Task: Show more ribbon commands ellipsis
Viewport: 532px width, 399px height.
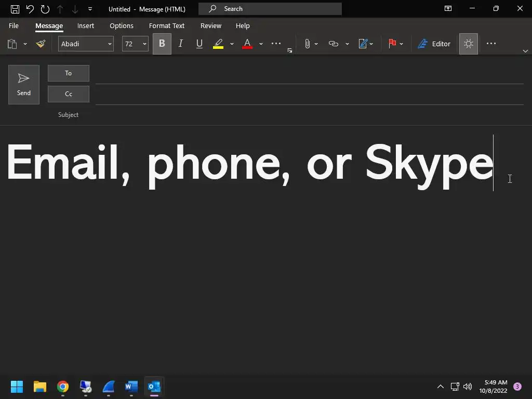Action: [491, 44]
